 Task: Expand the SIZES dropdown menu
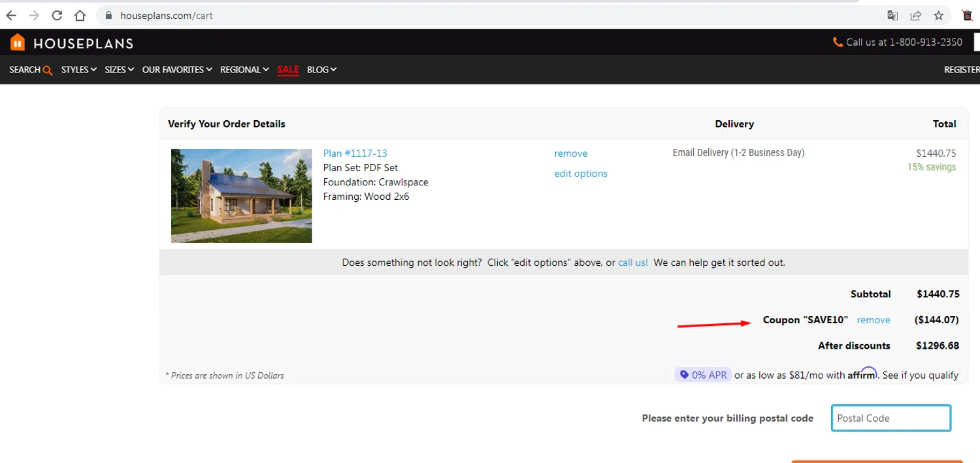tap(120, 69)
